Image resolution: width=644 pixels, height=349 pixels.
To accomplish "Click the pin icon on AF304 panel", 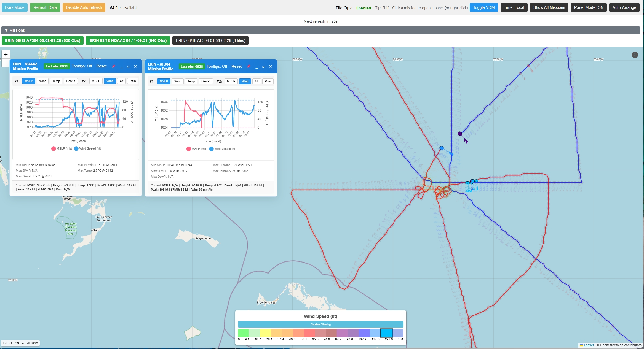I will tap(248, 67).
